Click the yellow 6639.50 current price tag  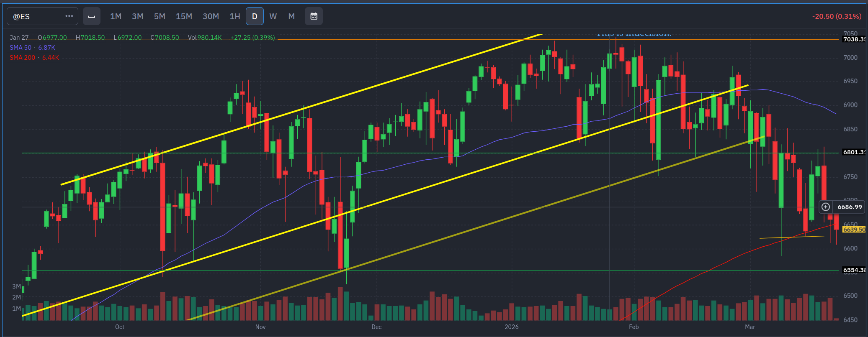pos(853,230)
